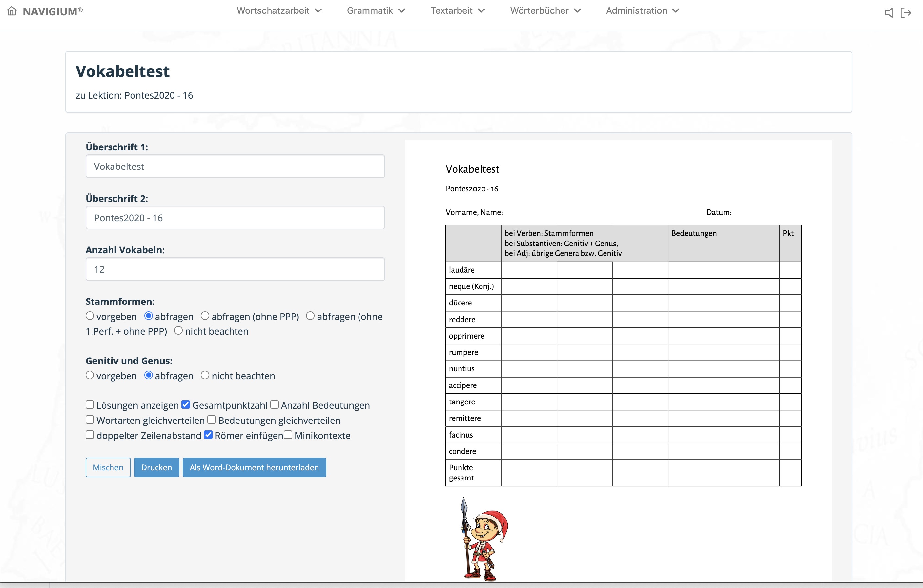This screenshot has width=923, height=588.
Task: Enable 'Wortarten gleichverteilen' checkbox
Action: pyautogui.click(x=90, y=420)
